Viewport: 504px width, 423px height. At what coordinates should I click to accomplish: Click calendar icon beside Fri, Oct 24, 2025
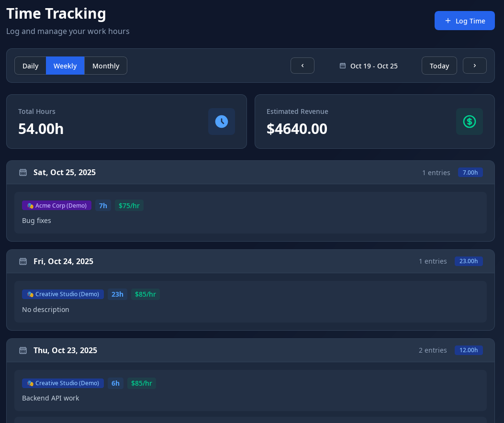point(23,261)
